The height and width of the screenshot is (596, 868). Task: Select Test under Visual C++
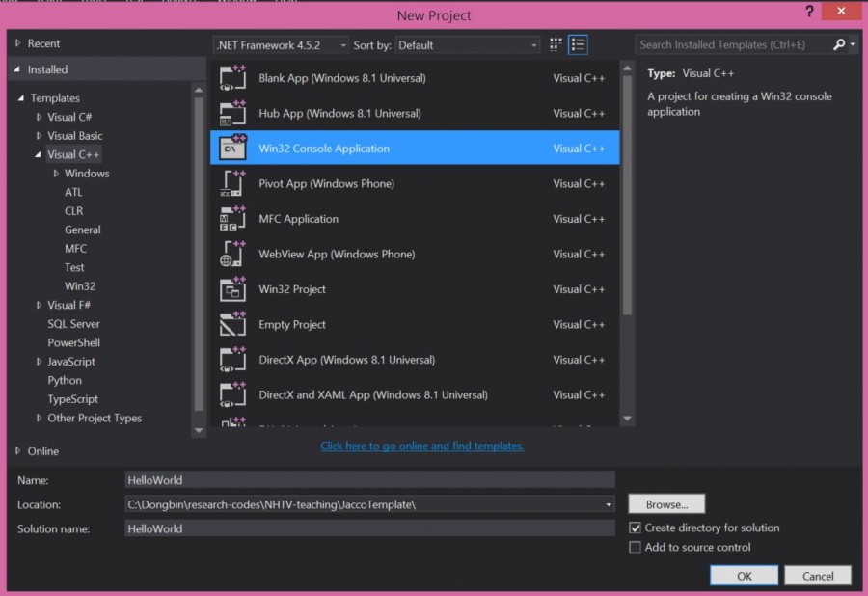(74, 267)
